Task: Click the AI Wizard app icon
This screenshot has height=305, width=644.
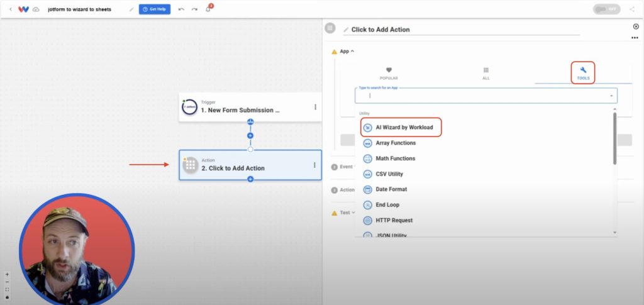Action: [x=367, y=127]
